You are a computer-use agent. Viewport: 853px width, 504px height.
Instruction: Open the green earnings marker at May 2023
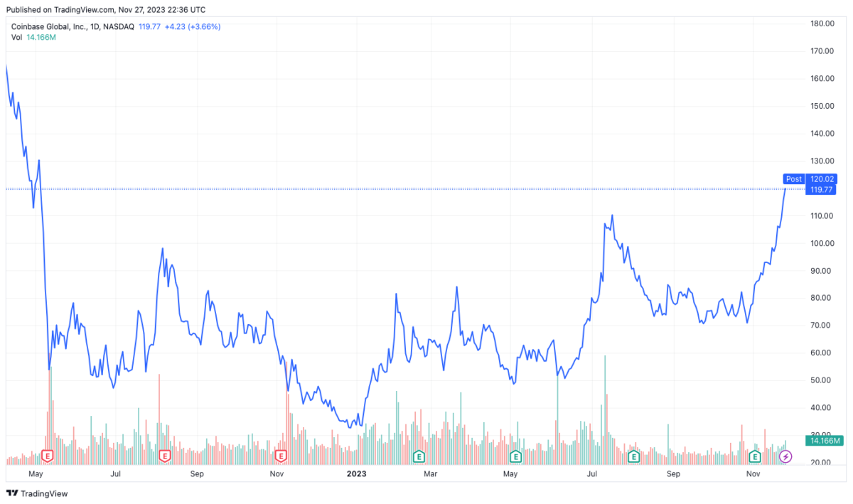[x=517, y=455]
